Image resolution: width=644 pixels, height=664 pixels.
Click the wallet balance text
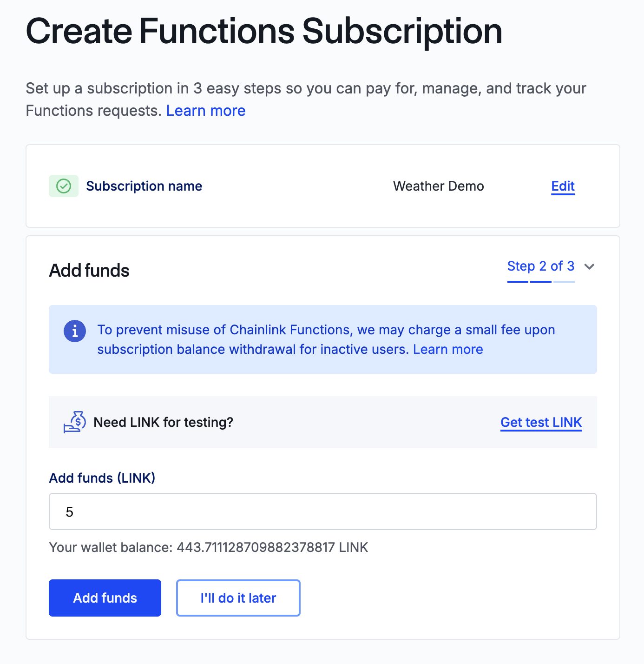pos(209,547)
